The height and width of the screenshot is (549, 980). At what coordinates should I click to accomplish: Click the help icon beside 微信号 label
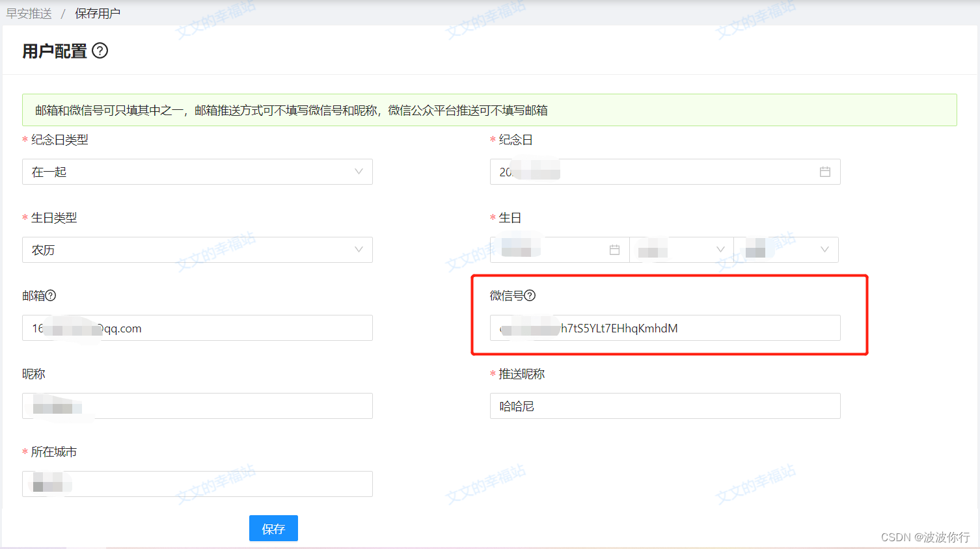tap(530, 295)
